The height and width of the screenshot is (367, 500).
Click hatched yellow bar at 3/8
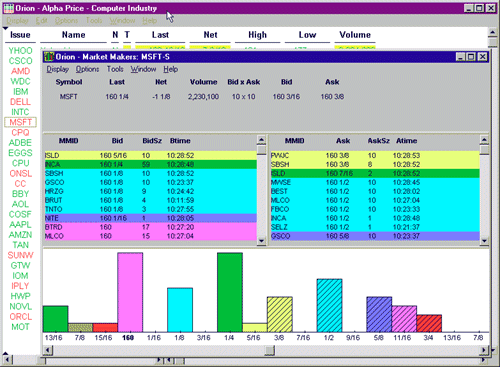[280, 314]
